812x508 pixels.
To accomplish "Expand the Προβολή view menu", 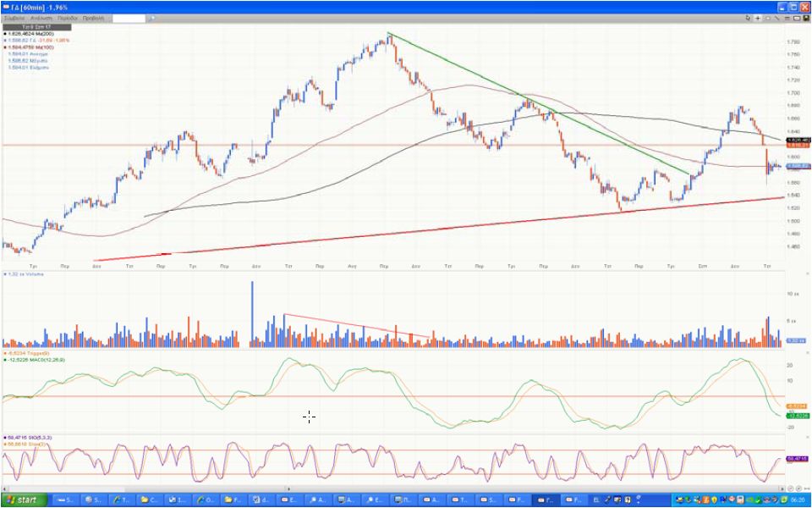I will point(93,18).
